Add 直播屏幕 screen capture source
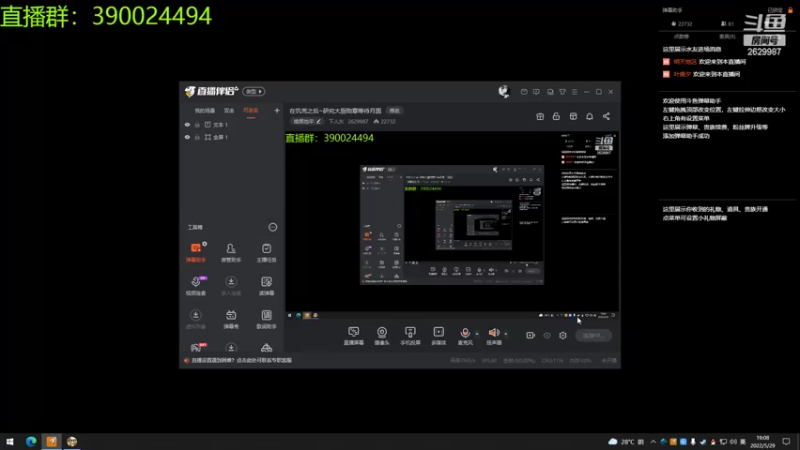The width and height of the screenshot is (800, 450). pyautogui.click(x=354, y=336)
